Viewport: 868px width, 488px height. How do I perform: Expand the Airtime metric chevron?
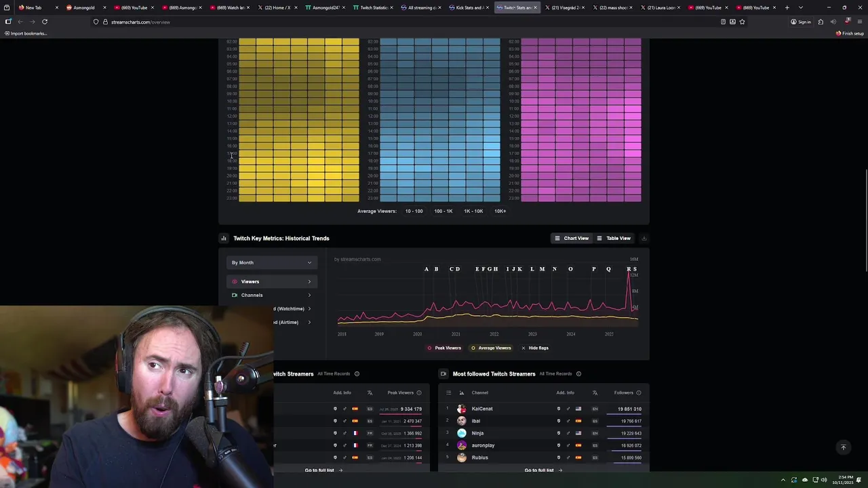click(x=309, y=323)
